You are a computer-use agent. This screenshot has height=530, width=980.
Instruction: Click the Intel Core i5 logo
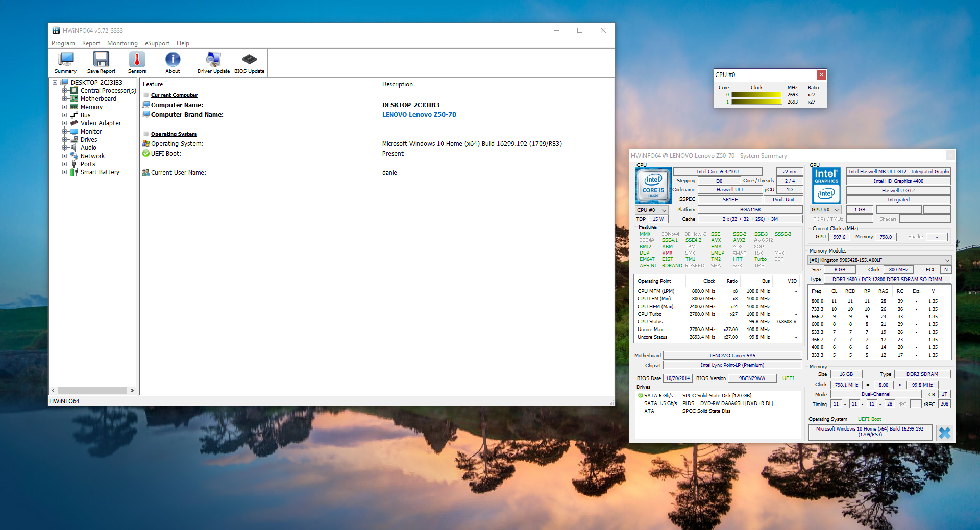[x=653, y=186]
